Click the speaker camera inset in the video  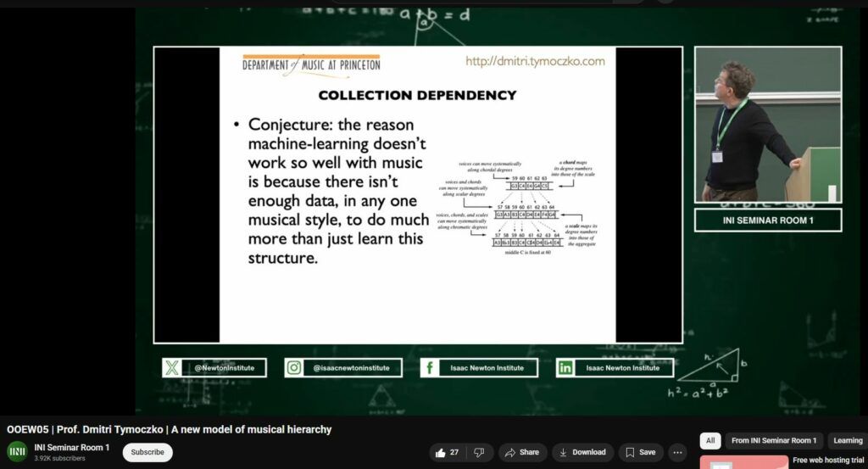coord(767,125)
